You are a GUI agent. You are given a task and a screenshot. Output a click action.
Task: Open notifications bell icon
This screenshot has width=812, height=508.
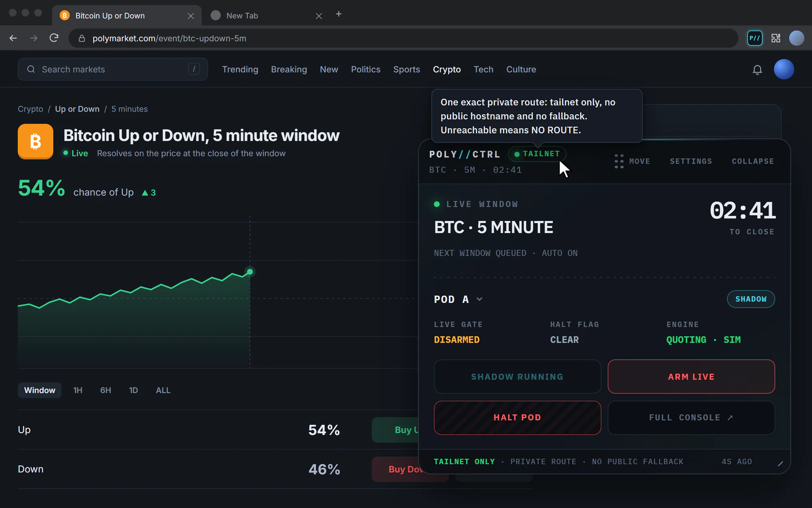(757, 69)
